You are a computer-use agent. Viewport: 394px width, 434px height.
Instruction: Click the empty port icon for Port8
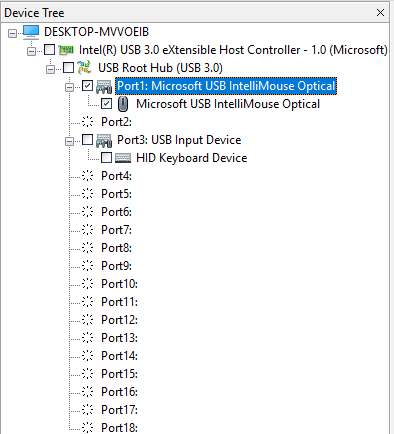[x=87, y=248]
